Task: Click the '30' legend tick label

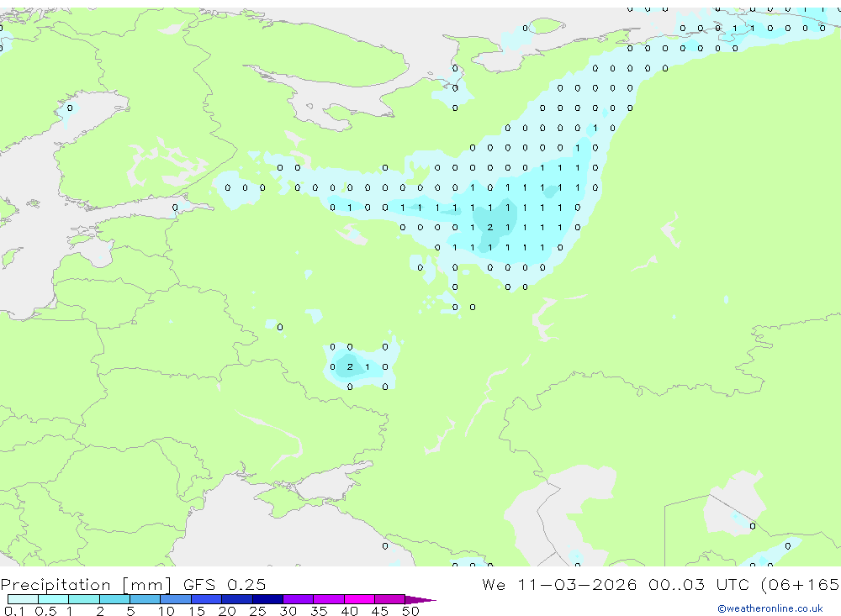Action: [x=288, y=611]
